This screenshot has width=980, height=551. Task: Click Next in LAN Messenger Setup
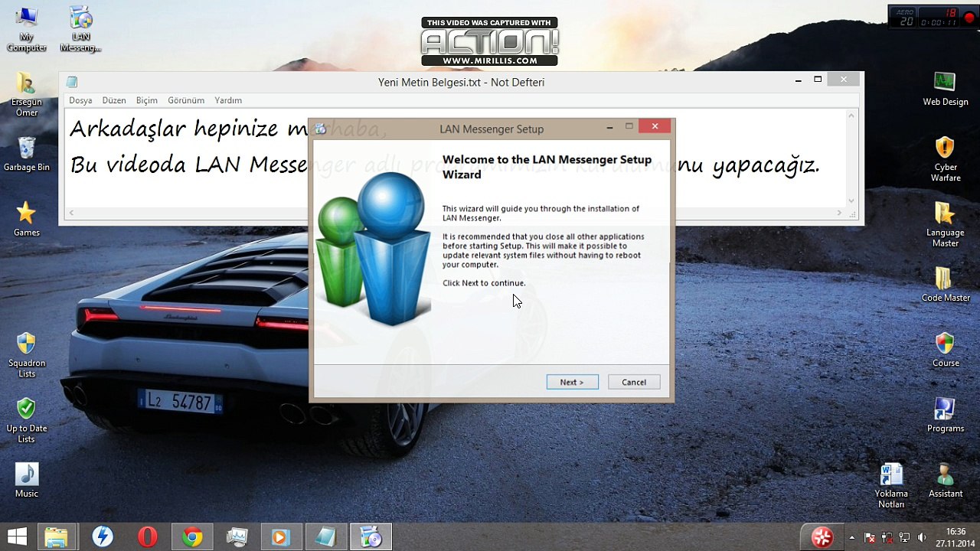[x=572, y=382]
